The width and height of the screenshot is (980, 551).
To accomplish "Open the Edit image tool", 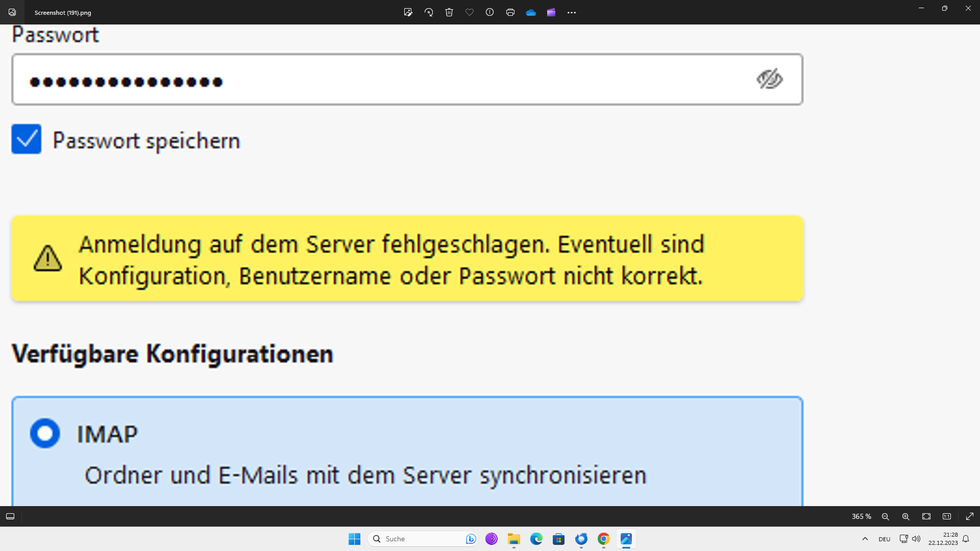I will tap(408, 12).
